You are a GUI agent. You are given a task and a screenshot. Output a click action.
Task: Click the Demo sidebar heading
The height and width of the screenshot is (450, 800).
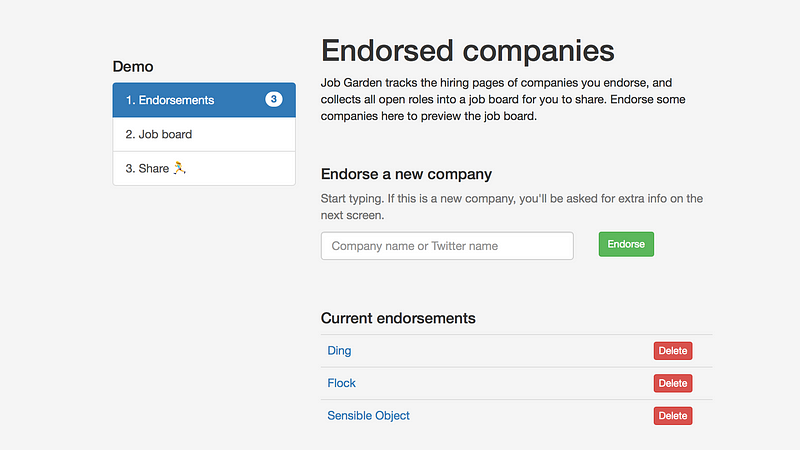133,66
